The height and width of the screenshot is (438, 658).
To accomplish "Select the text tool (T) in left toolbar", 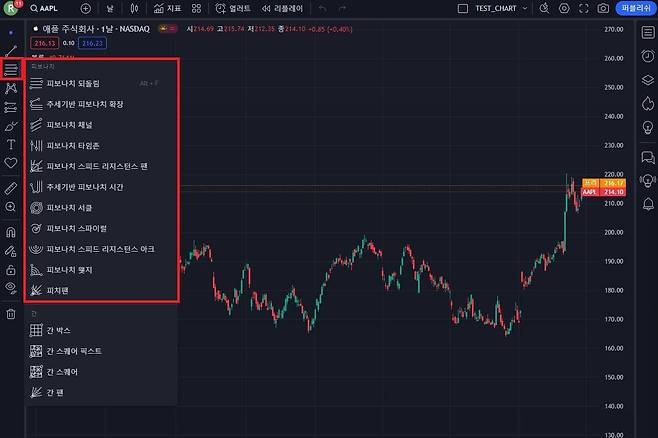I will pos(11,144).
